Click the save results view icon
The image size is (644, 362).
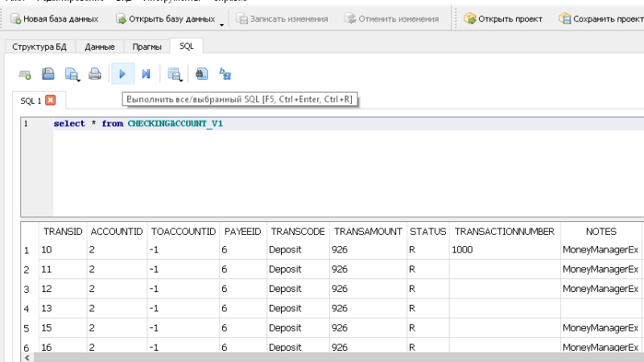click(x=174, y=74)
